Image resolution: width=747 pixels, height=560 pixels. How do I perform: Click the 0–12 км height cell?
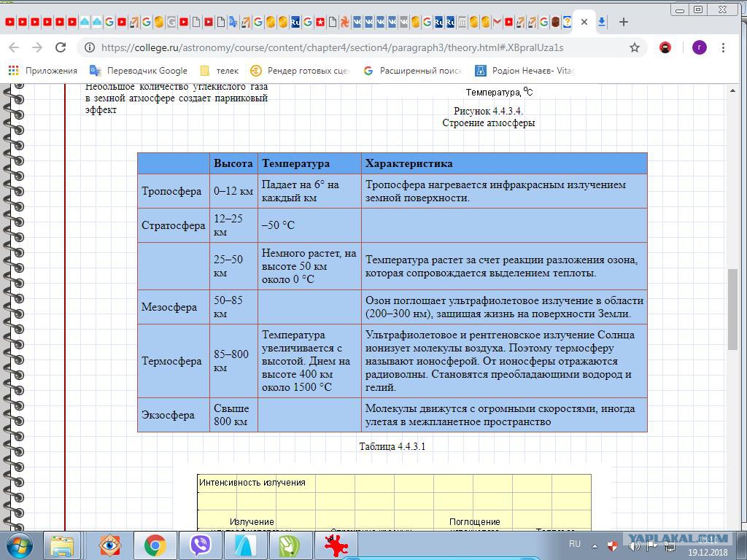point(233,192)
